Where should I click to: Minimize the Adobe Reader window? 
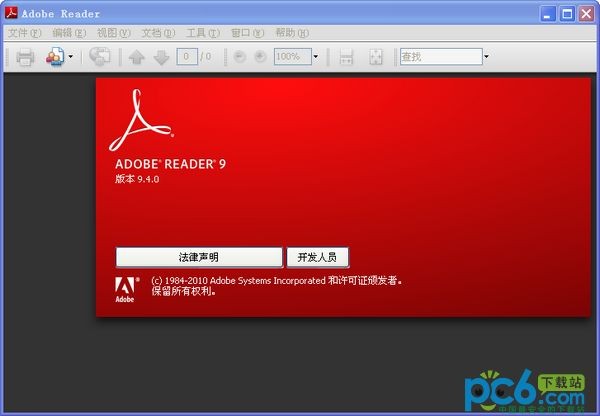[x=548, y=14]
